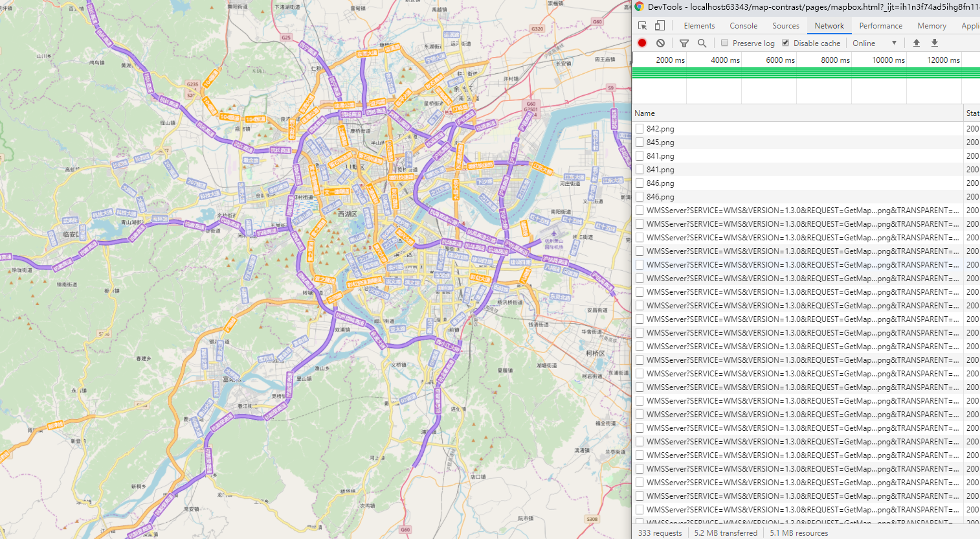The width and height of the screenshot is (980, 539).
Task: Sort requests by Name column header
Action: pyautogui.click(x=645, y=113)
